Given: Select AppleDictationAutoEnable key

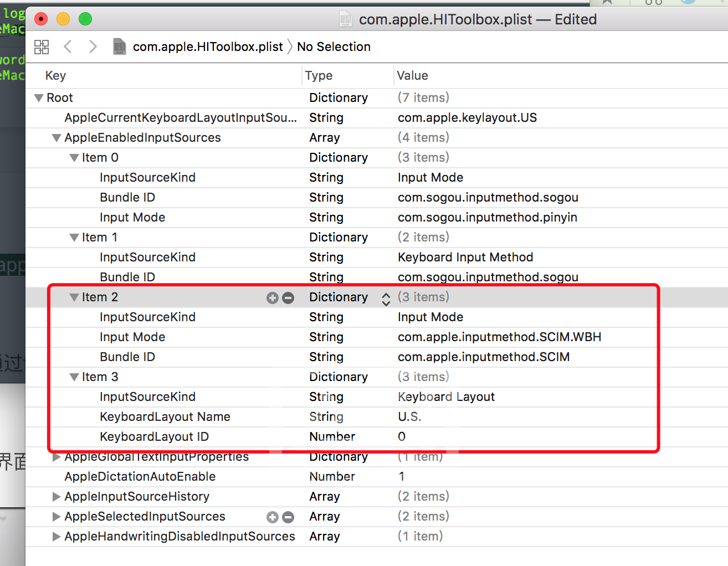Looking at the screenshot, I should coord(140,476).
